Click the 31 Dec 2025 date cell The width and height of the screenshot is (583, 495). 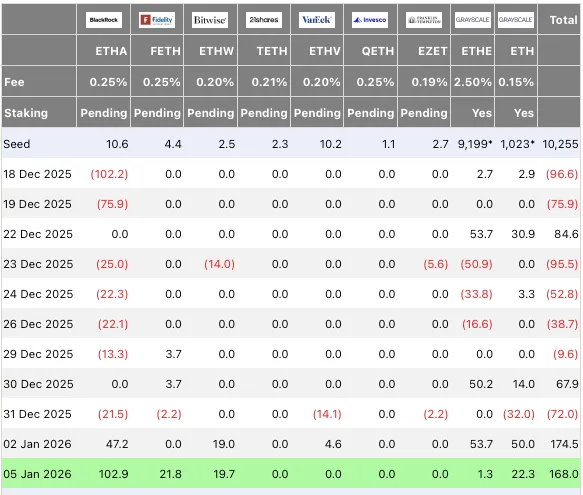point(38,414)
